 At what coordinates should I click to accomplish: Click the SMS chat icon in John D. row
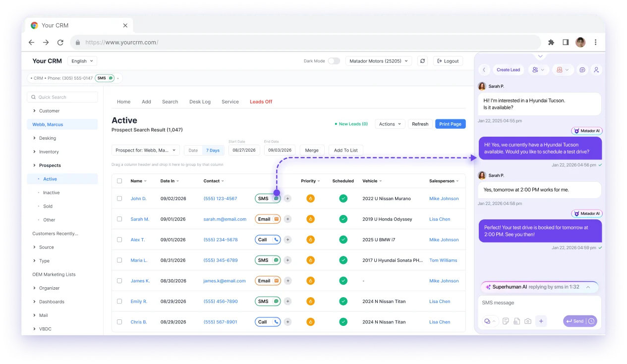coord(276,199)
